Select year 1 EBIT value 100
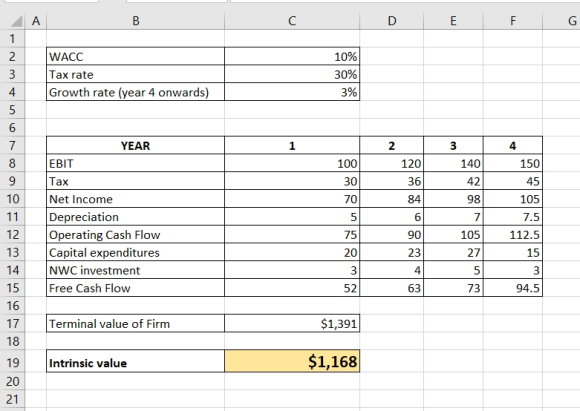 (292, 163)
